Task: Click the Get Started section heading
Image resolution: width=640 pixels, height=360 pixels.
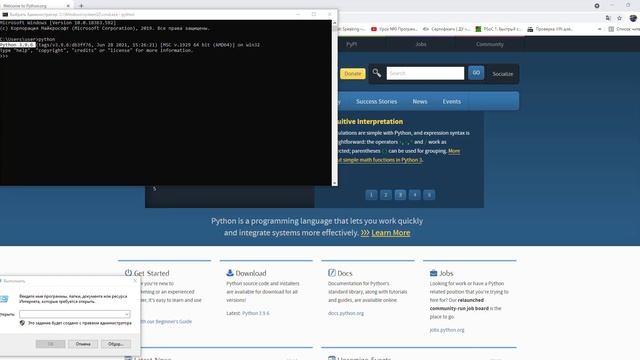Action: [x=151, y=273]
